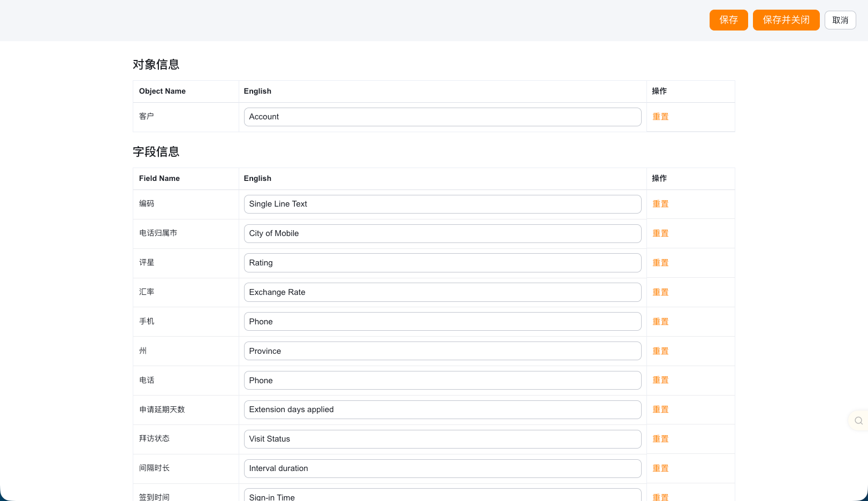Viewport: 868px width, 501px height.
Task: Reset the 编码 field translation
Action: (660, 204)
